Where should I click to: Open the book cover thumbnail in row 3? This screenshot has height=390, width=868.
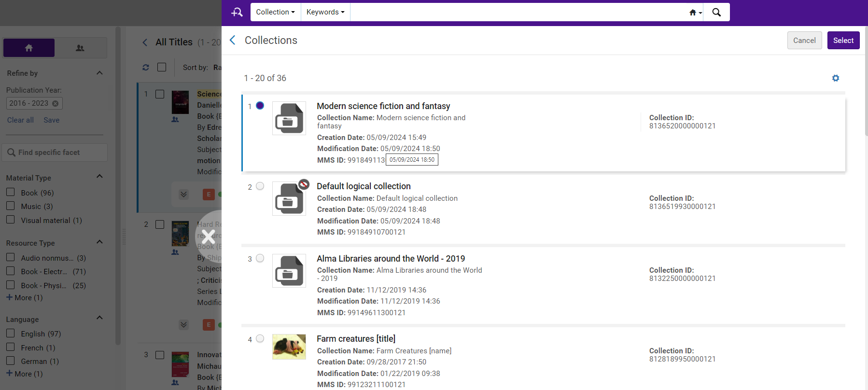[x=181, y=364]
